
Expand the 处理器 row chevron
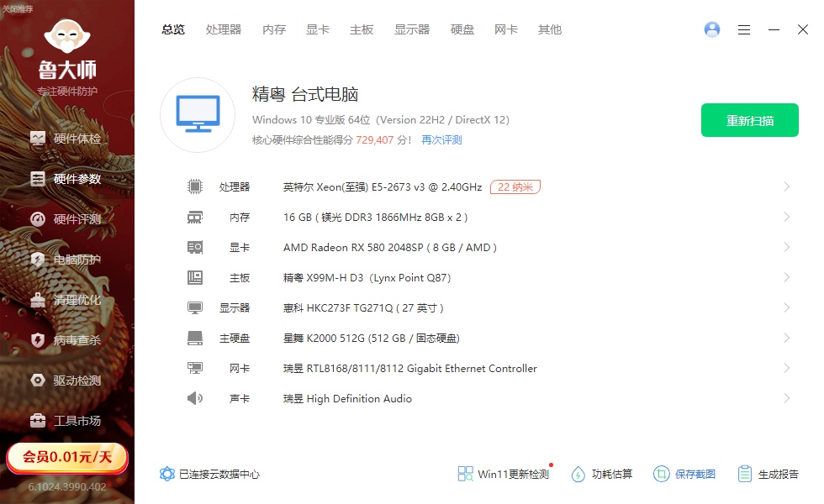point(786,186)
